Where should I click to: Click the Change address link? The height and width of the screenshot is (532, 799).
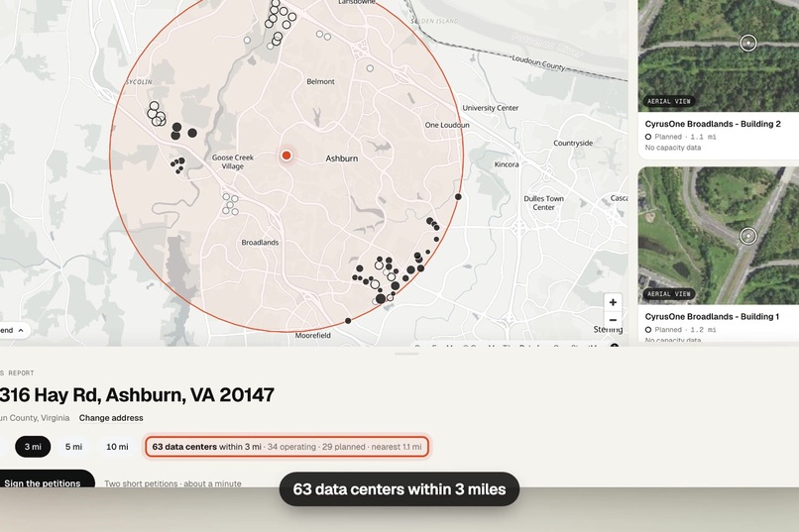[111, 418]
